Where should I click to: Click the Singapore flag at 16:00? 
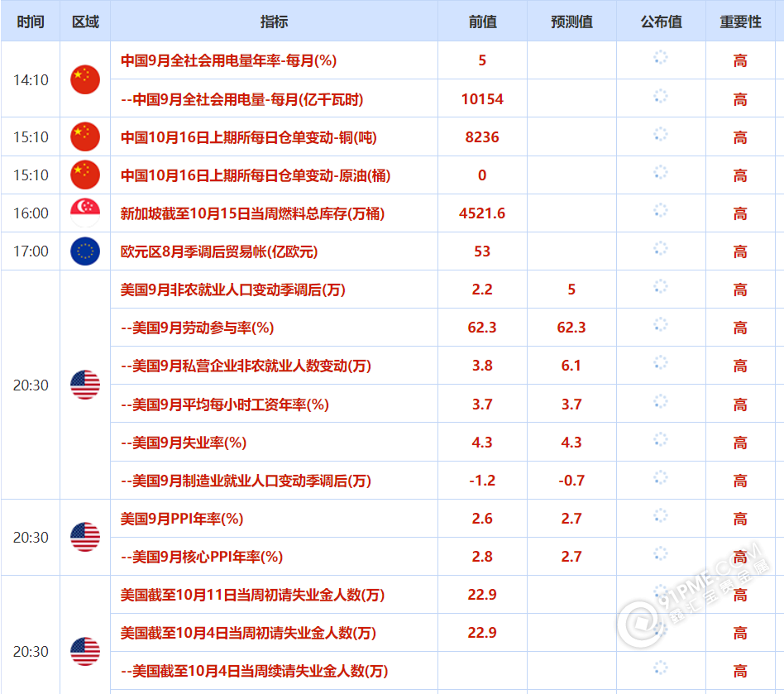pyautogui.click(x=85, y=213)
